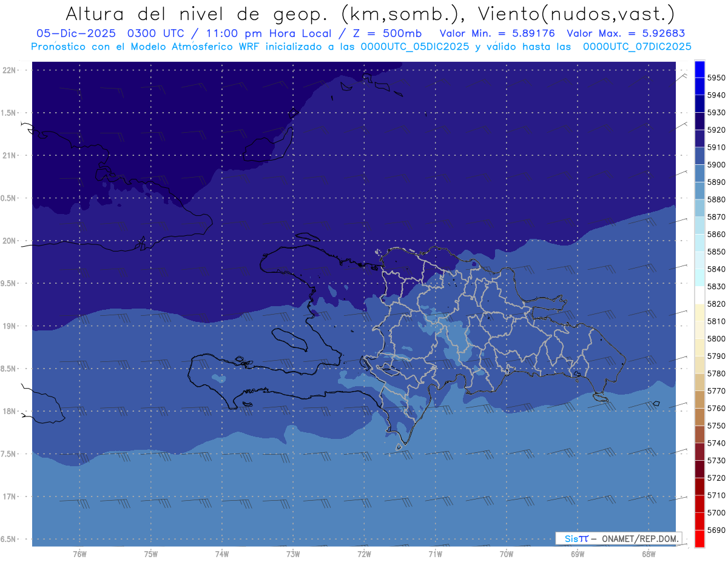Click the '5800' color scale value
The image size is (728, 562).
pyautogui.click(x=716, y=338)
